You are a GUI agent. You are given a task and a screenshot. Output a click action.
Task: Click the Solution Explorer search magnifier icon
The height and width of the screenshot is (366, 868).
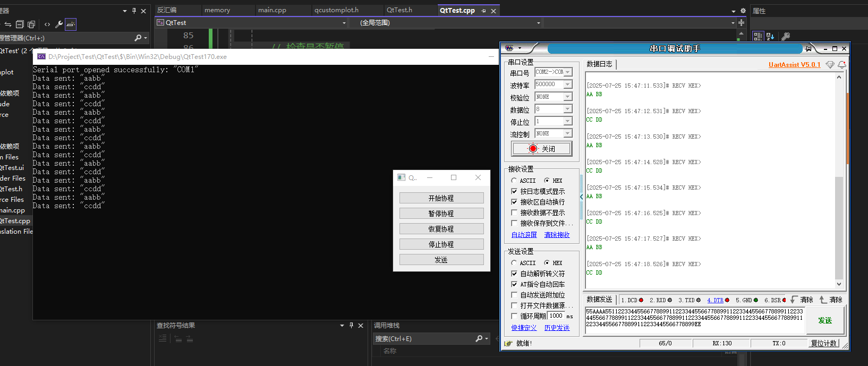coord(138,38)
